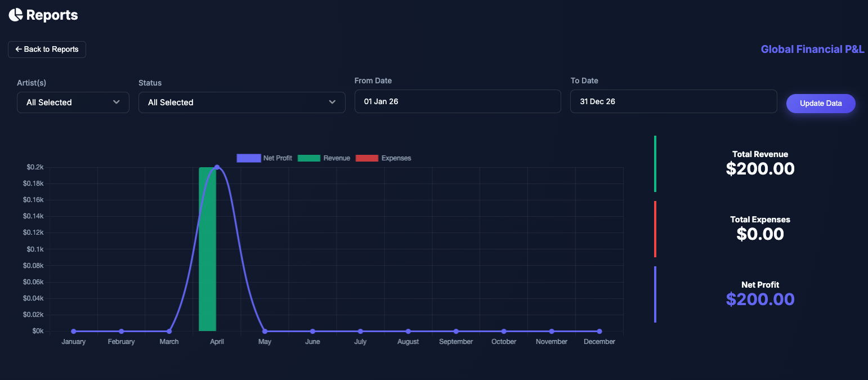Click the $0.1k y-axis label
868x380 pixels.
click(34, 249)
